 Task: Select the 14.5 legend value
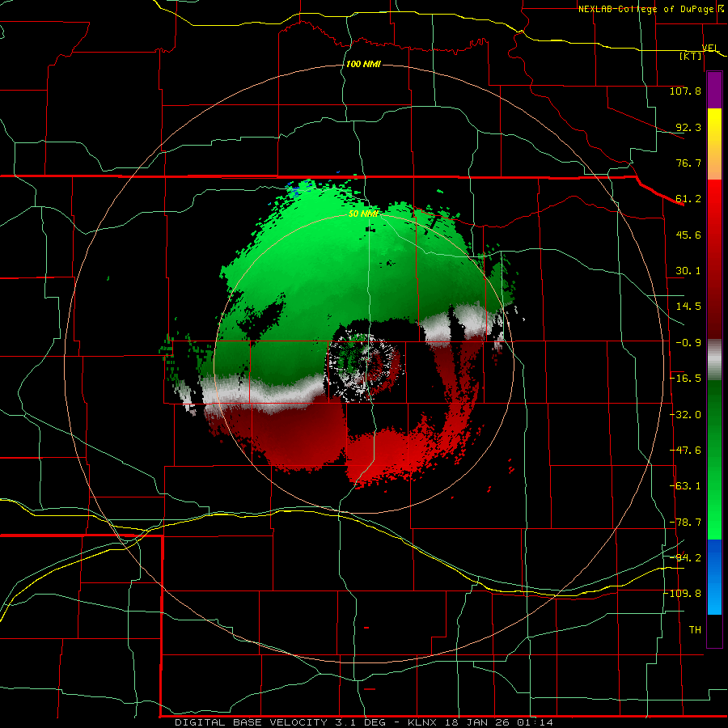(688, 307)
